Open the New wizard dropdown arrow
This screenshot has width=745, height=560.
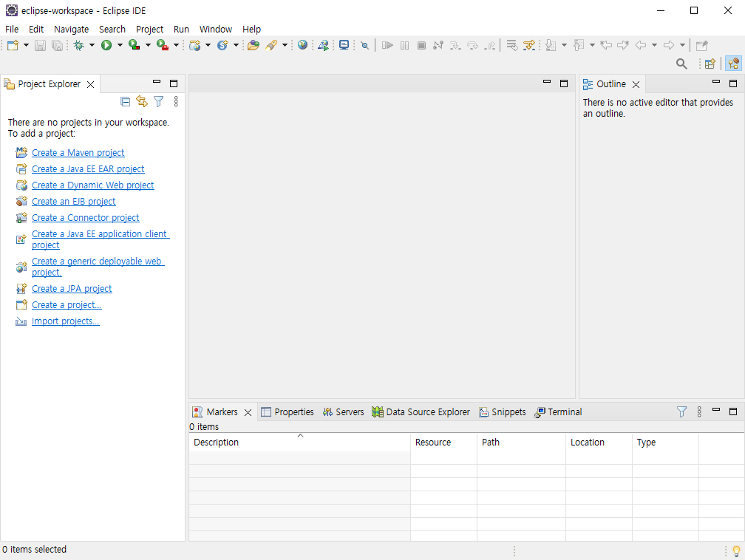pos(26,45)
